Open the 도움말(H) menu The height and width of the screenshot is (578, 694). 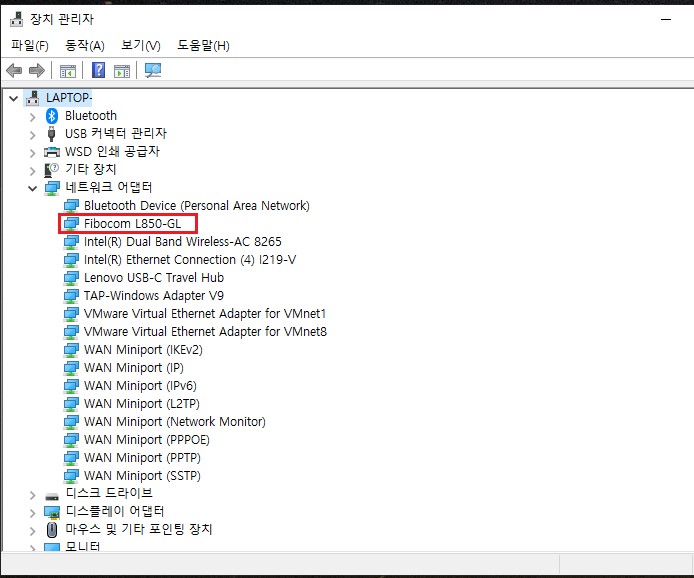point(204,46)
